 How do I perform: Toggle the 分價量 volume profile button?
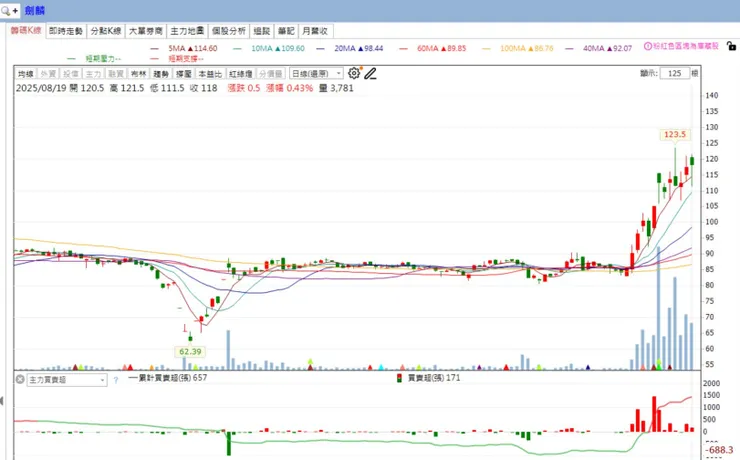tap(271, 74)
